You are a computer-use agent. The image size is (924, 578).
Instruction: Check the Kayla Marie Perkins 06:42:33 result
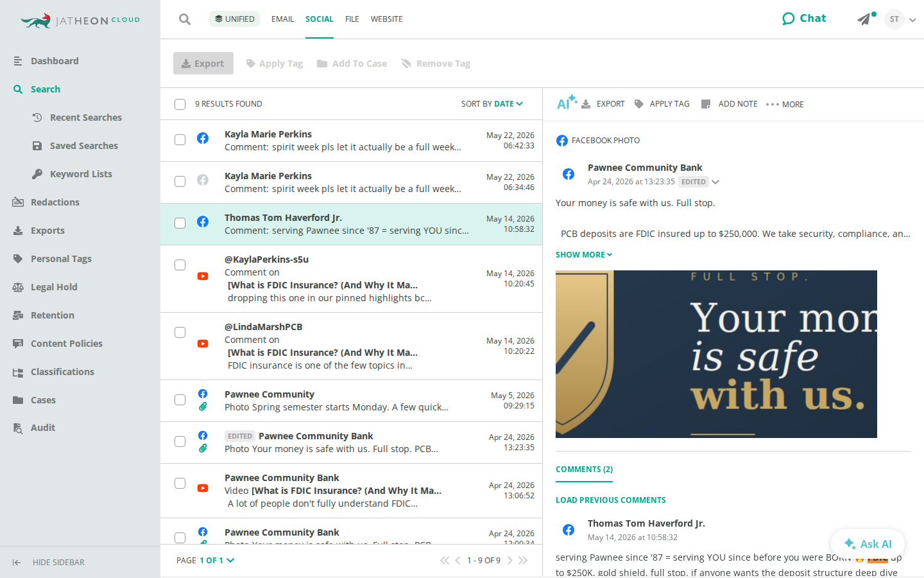180,140
